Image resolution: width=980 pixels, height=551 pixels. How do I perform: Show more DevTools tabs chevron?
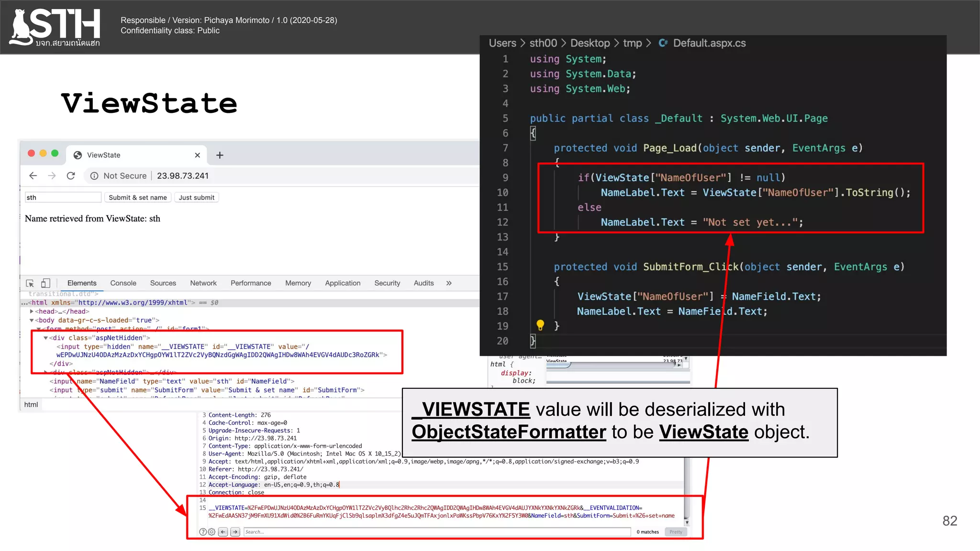coord(449,283)
